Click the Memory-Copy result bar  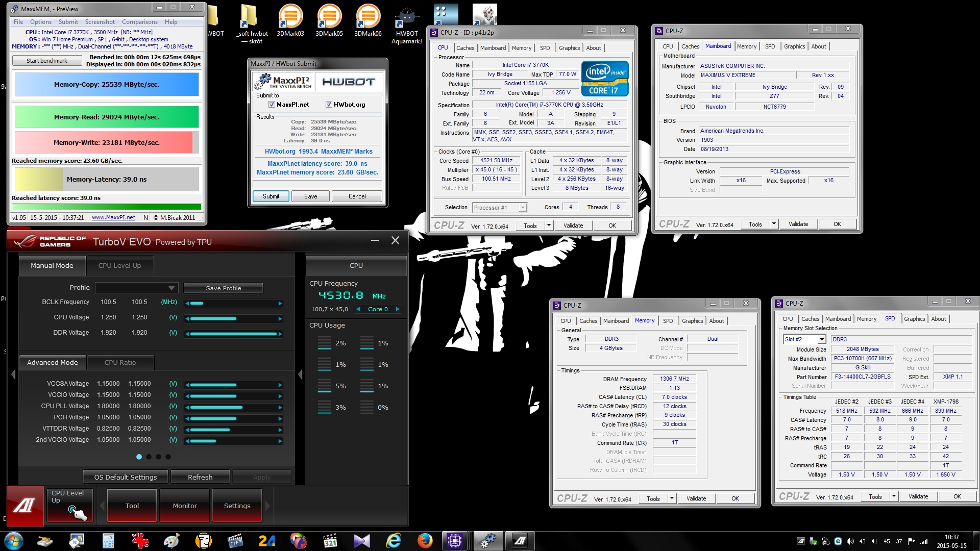click(x=107, y=85)
